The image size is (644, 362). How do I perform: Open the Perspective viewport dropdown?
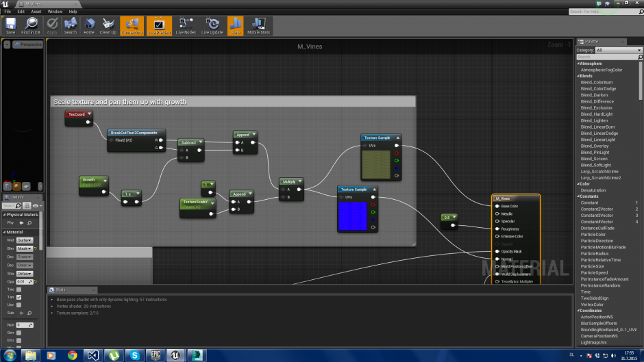[x=28, y=44]
